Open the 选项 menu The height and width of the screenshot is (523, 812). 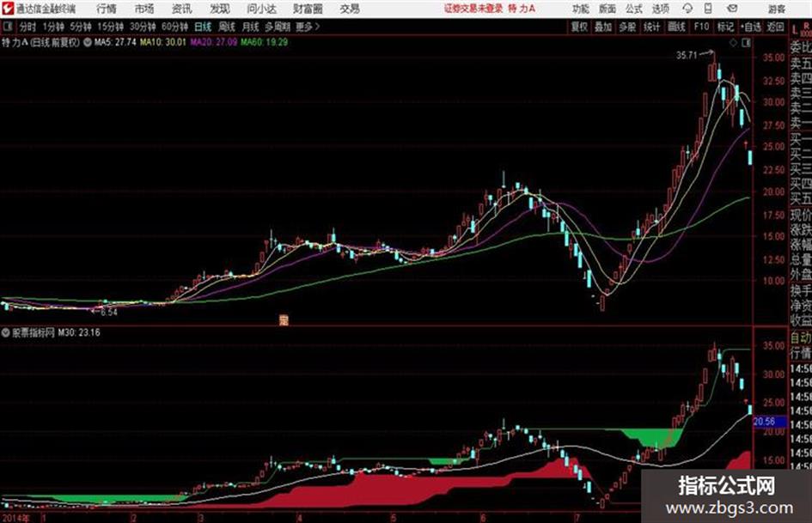660,9
